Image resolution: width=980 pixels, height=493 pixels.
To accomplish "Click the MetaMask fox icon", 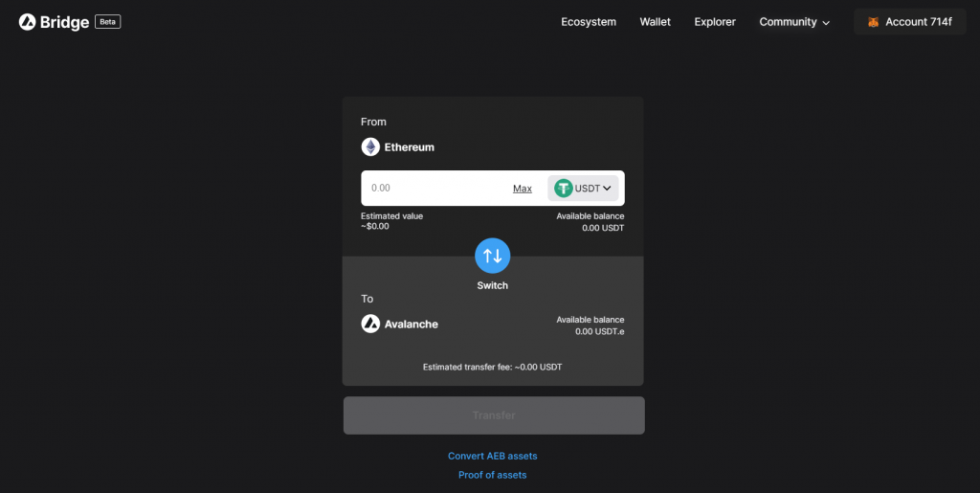I will point(873,22).
